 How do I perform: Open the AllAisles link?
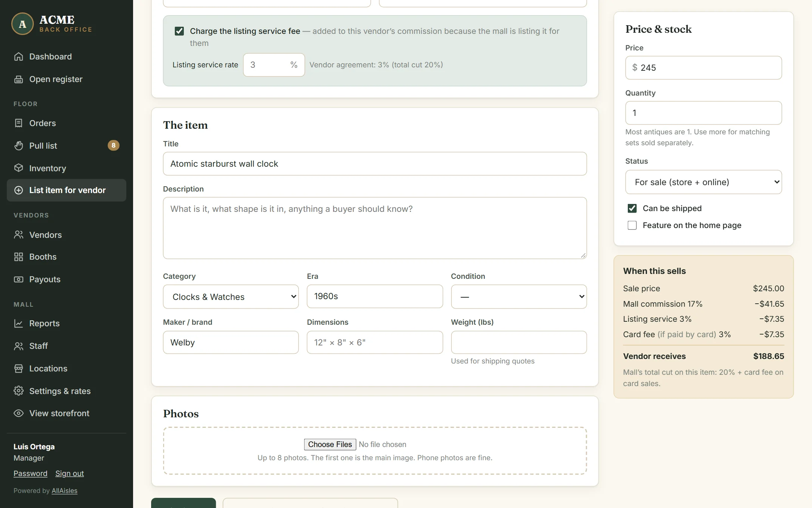tap(64, 491)
